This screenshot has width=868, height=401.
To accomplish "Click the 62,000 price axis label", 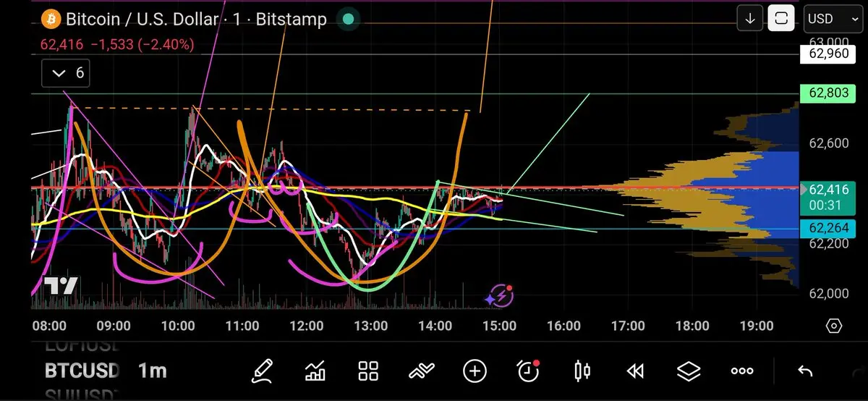I will click(x=829, y=293).
